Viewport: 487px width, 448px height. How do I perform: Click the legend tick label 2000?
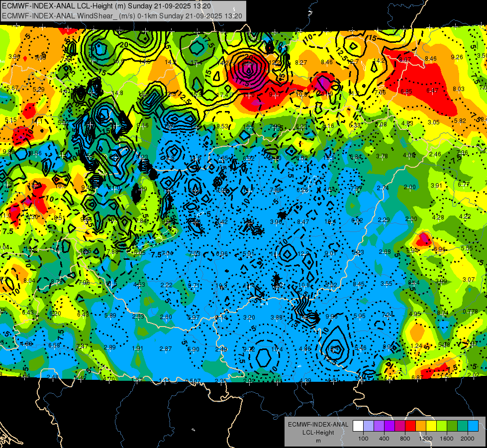tap(468, 439)
